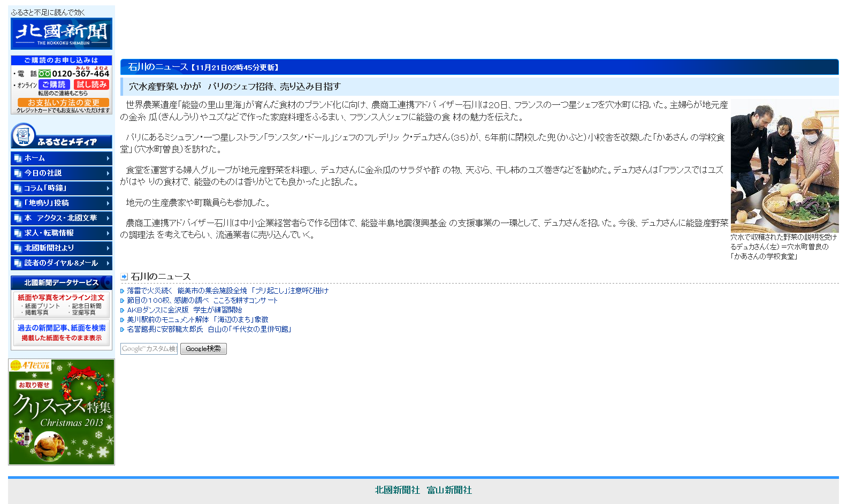Click the article photo of the chef
Screen dimensions: 847x504
pyautogui.click(x=784, y=166)
